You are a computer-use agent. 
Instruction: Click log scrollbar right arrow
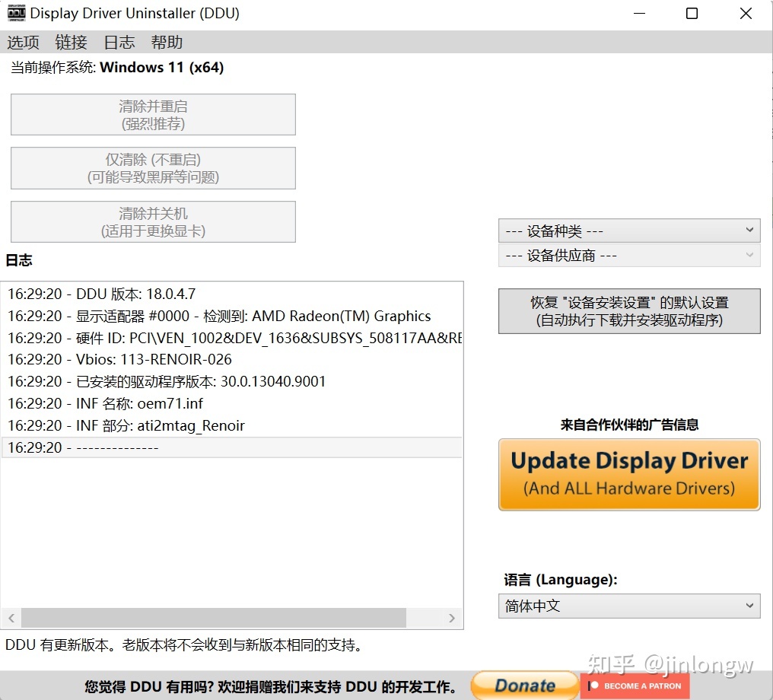click(452, 618)
